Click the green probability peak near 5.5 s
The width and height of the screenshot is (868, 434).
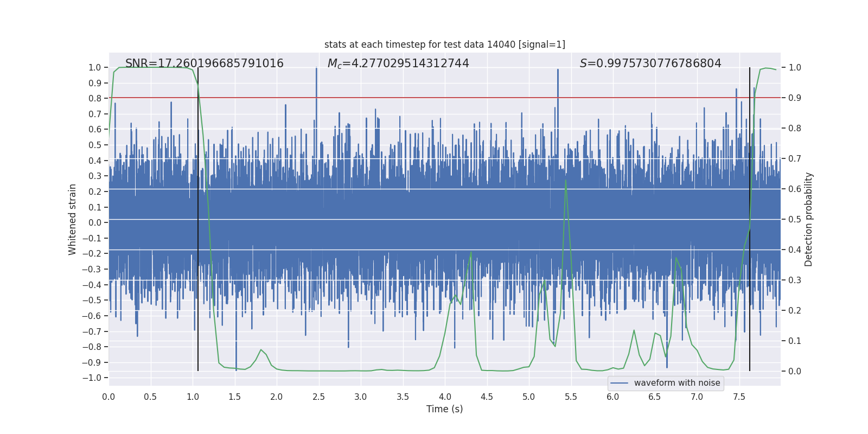pyautogui.click(x=566, y=181)
